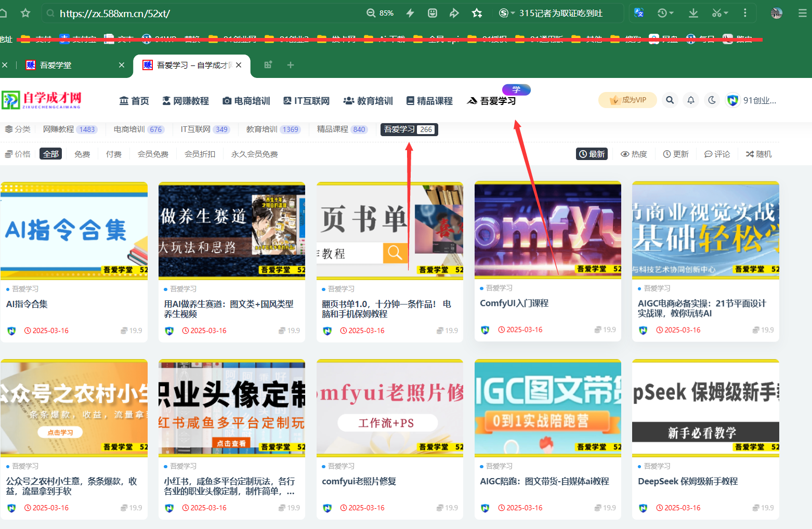This screenshot has height=529, width=812.
Task: Click the 成为VIP button
Action: click(627, 100)
